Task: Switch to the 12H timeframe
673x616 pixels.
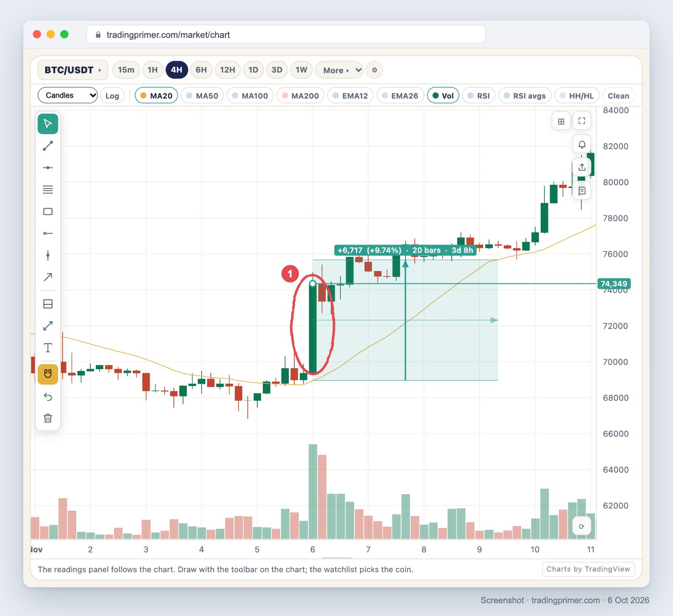Action: point(228,70)
